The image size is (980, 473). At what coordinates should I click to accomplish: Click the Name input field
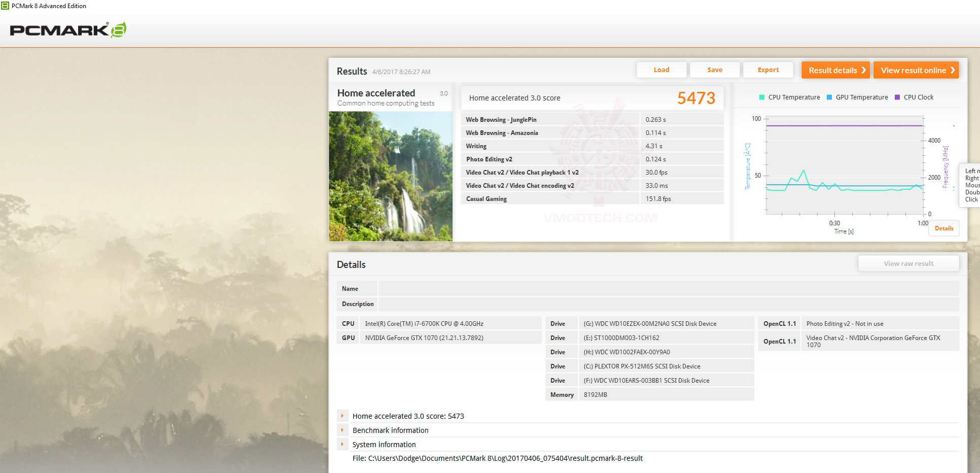pyautogui.click(x=669, y=289)
